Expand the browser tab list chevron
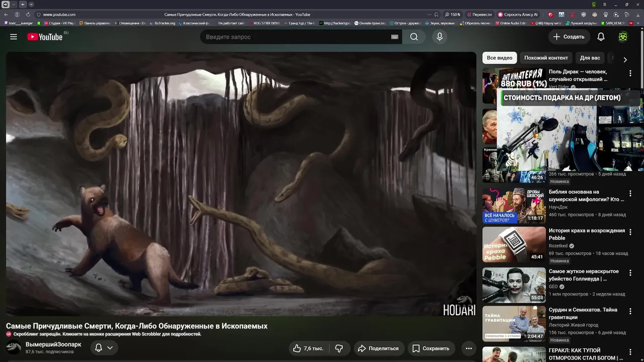Screen dimensions: 644x362 14,5
